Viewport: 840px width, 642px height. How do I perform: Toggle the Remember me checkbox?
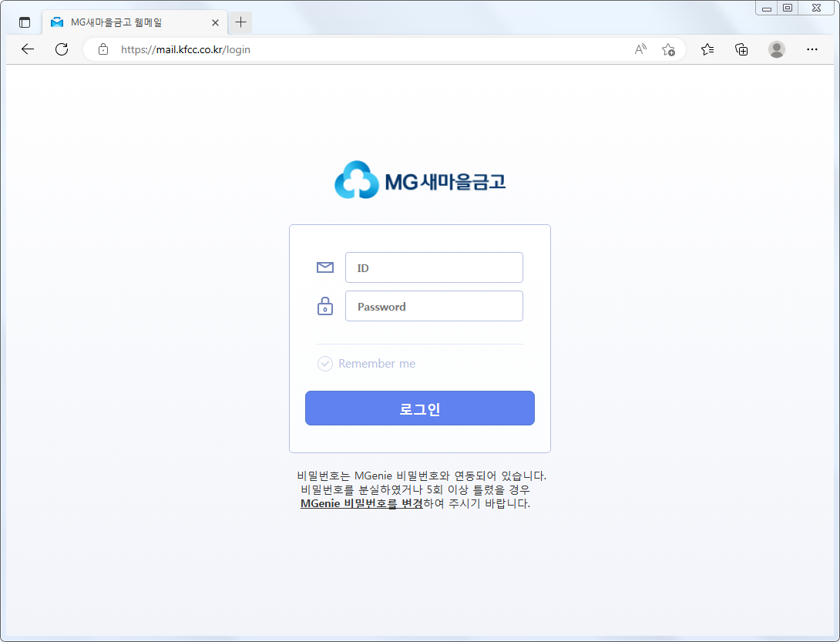[325, 364]
